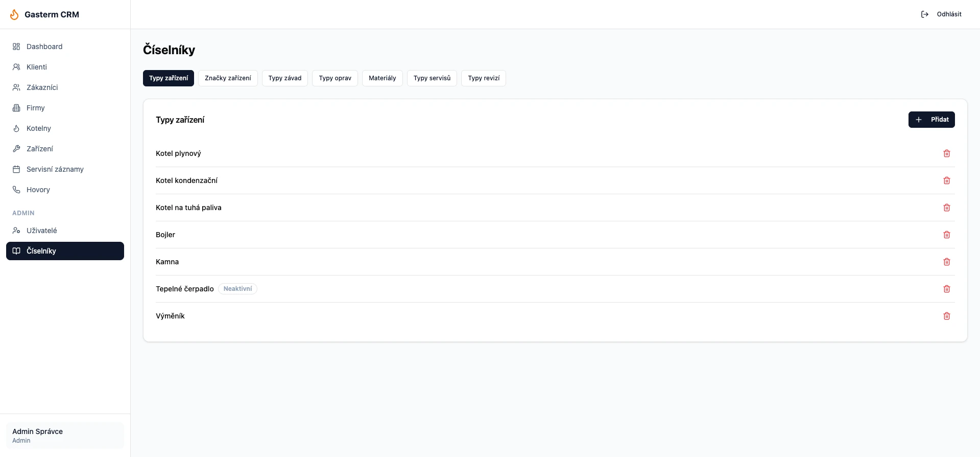Image resolution: width=980 pixels, height=457 pixels.
Task: Select the Typy revizí tab
Action: pos(484,78)
